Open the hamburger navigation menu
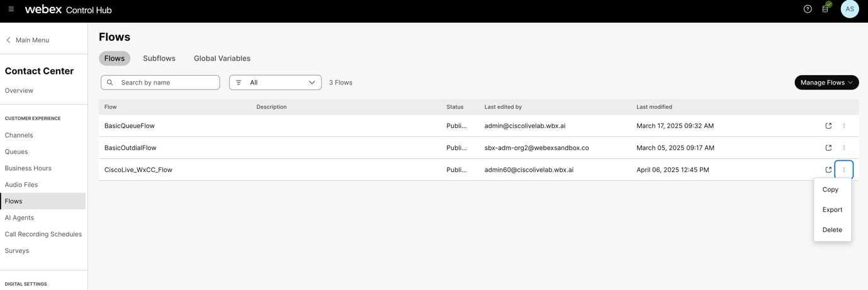This screenshot has width=868, height=290. point(11,9)
